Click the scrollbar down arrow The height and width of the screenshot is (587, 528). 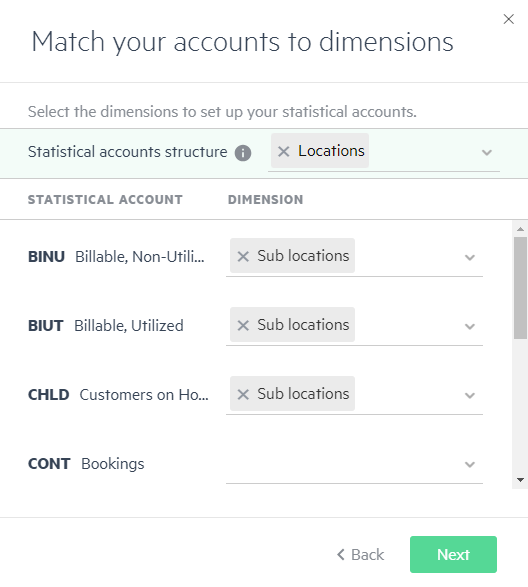520,480
